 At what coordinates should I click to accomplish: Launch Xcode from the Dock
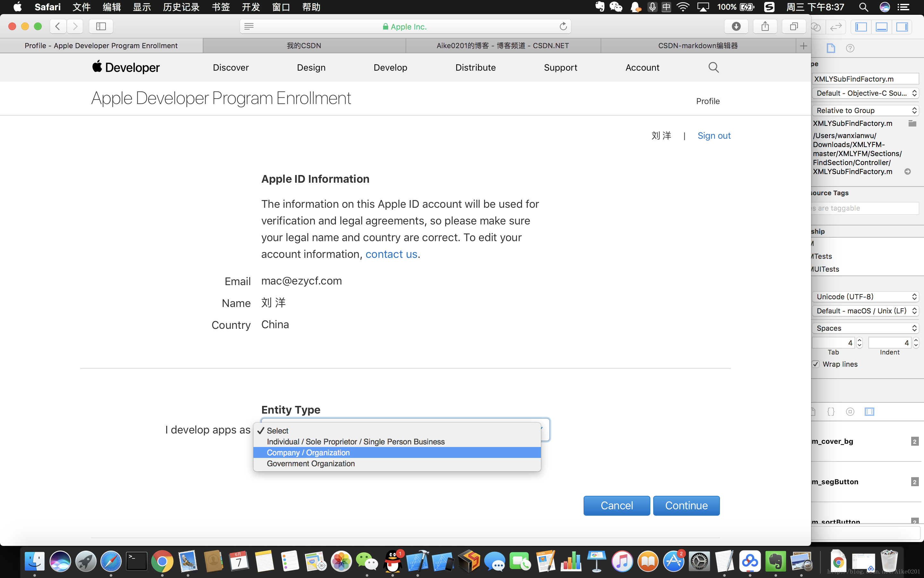(x=417, y=561)
